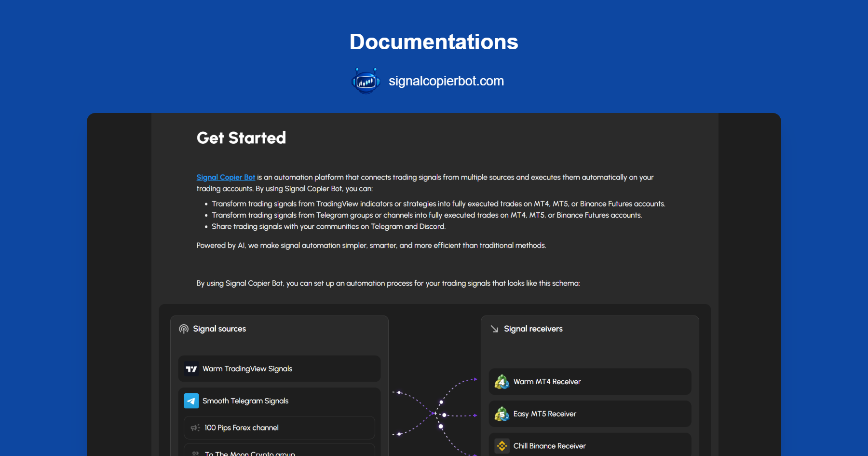
Task: Click the Telegram paper-plane icon
Action: [191, 401]
